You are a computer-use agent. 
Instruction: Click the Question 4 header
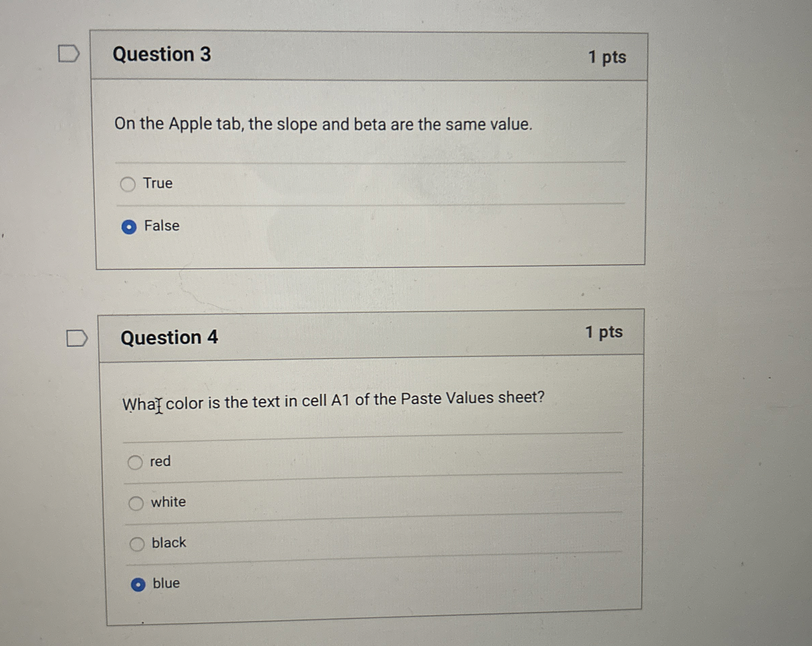pyautogui.click(x=170, y=338)
